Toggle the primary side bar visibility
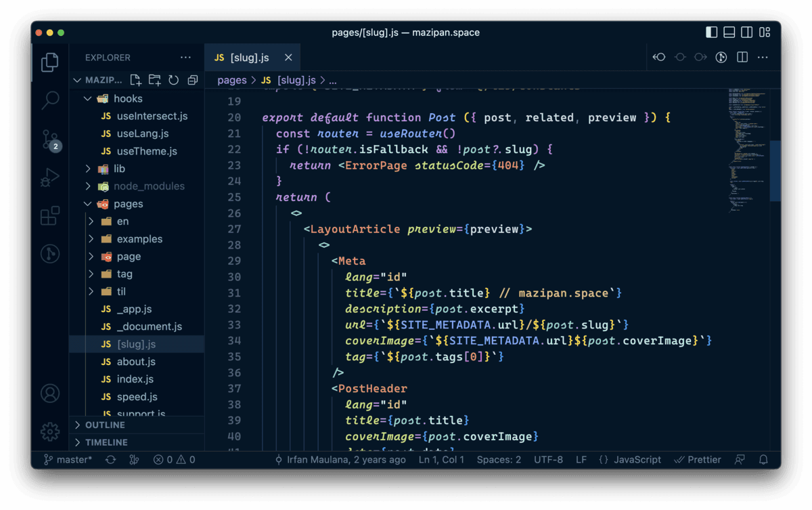 tap(711, 32)
